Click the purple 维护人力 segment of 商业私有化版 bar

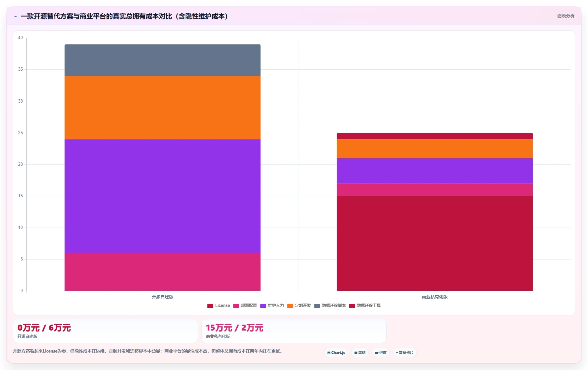point(435,171)
